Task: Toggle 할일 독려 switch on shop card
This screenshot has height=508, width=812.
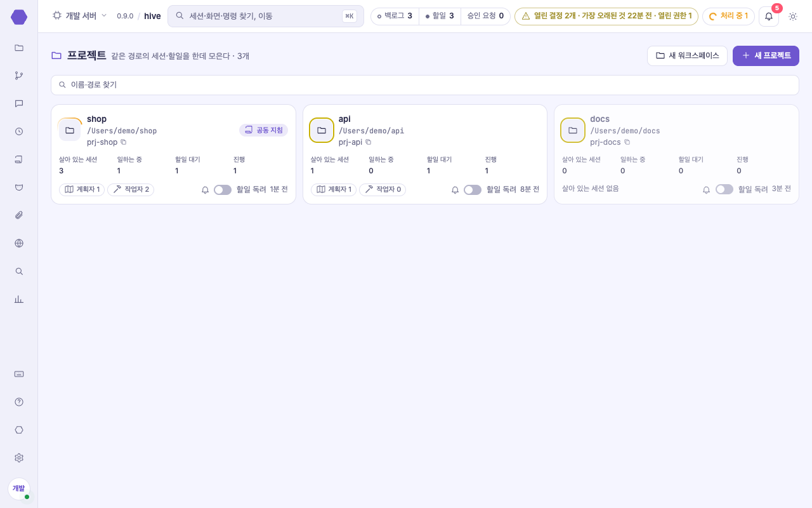Action: click(223, 190)
